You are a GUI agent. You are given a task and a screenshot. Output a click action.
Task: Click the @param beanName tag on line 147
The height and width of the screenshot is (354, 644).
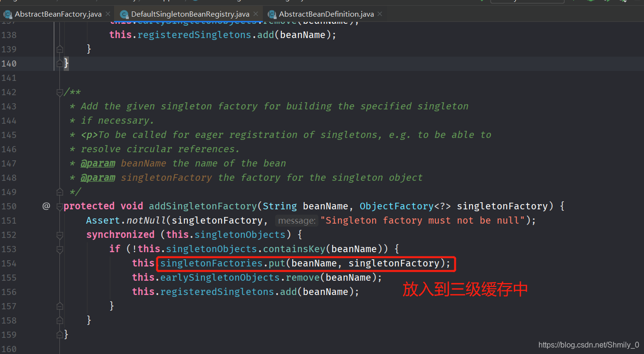point(124,163)
